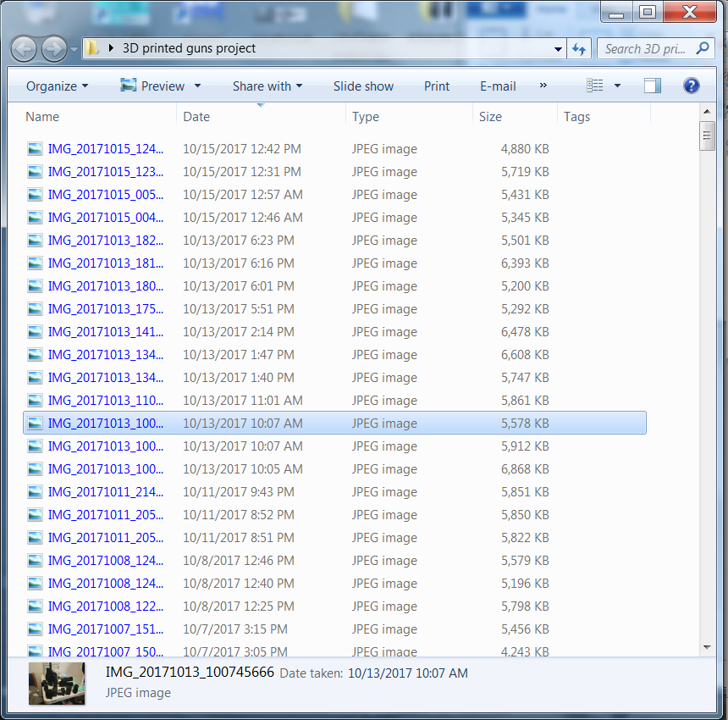728x720 pixels.
Task: Click the image icon of 12:57 AM file
Action: pyautogui.click(x=36, y=195)
